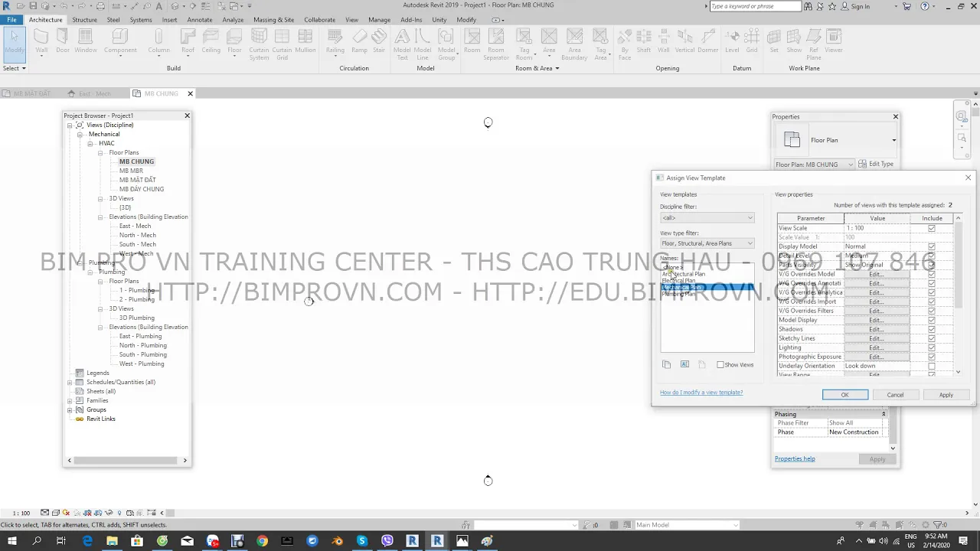Click the Ref Plane tool
This screenshot has height=551, width=980.
point(814,44)
